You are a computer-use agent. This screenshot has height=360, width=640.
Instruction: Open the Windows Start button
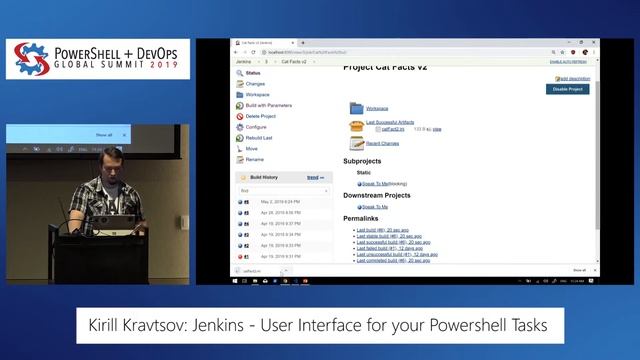tap(235, 281)
